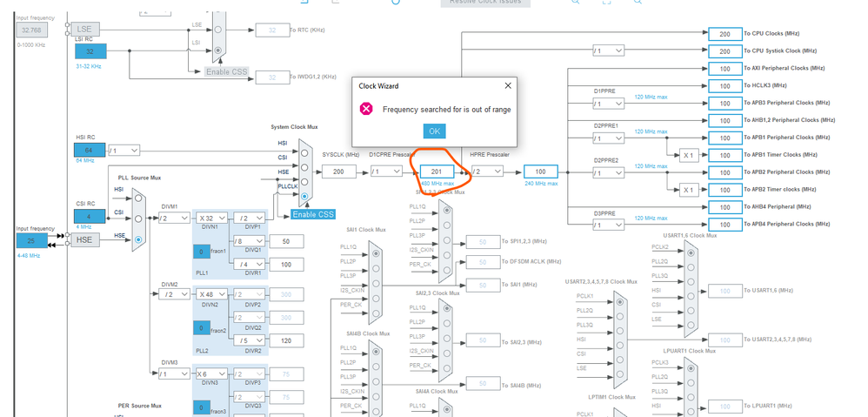Select PCLK2 in the USART1,6 Clock Mux
The width and height of the screenshot is (868, 417).
pyautogui.click(x=689, y=252)
